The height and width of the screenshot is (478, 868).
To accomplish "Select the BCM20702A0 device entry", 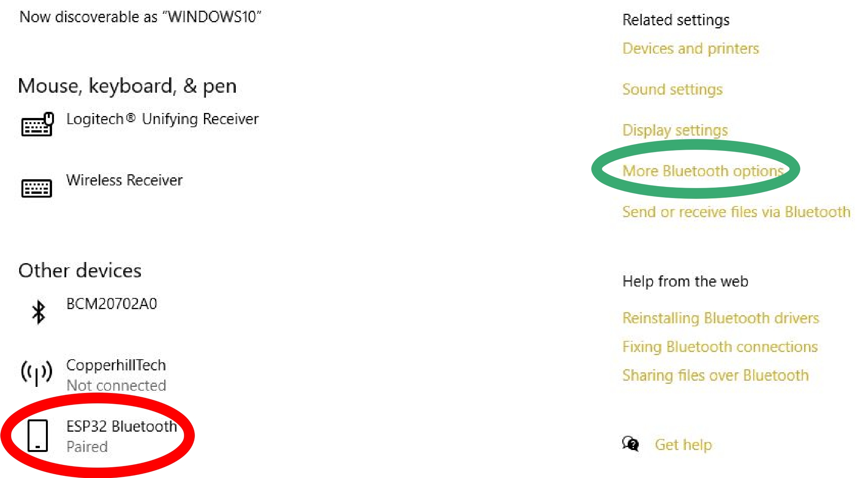I will coord(112,304).
